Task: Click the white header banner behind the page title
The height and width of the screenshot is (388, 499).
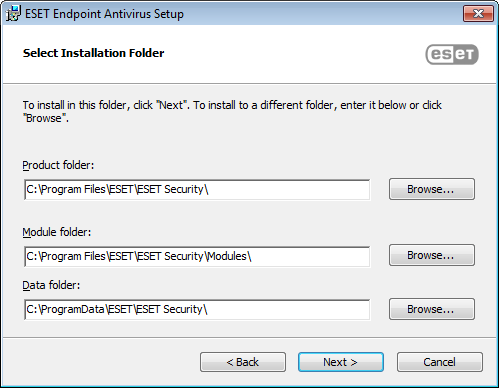Action: (x=249, y=54)
